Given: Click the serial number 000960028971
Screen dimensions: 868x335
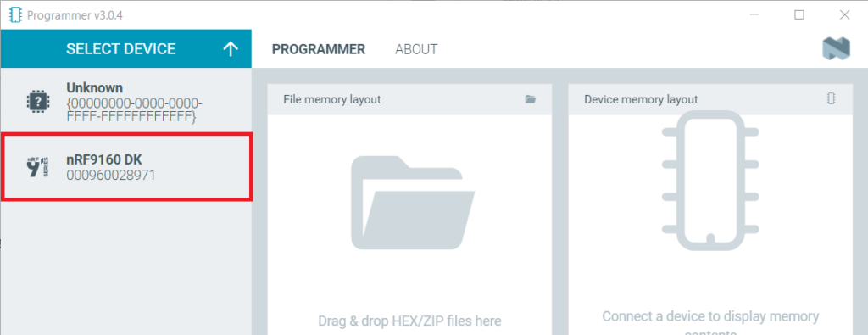Looking at the screenshot, I should click(x=111, y=176).
